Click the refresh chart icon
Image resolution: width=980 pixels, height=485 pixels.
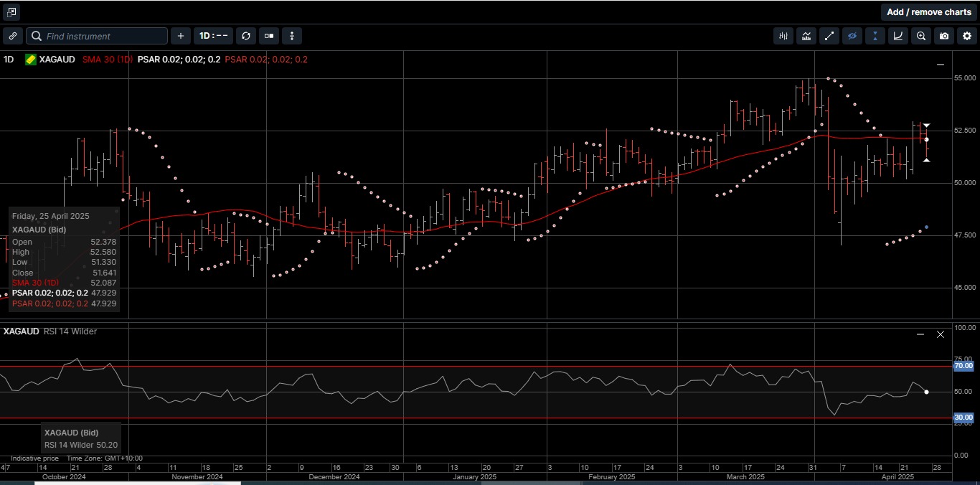pos(246,36)
